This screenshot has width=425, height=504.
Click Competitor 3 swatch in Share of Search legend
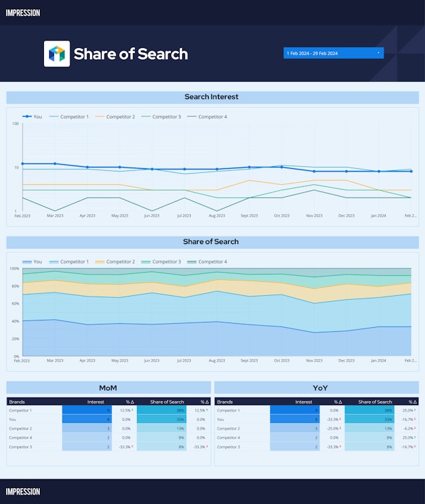pyautogui.click(x=146, y=262)
